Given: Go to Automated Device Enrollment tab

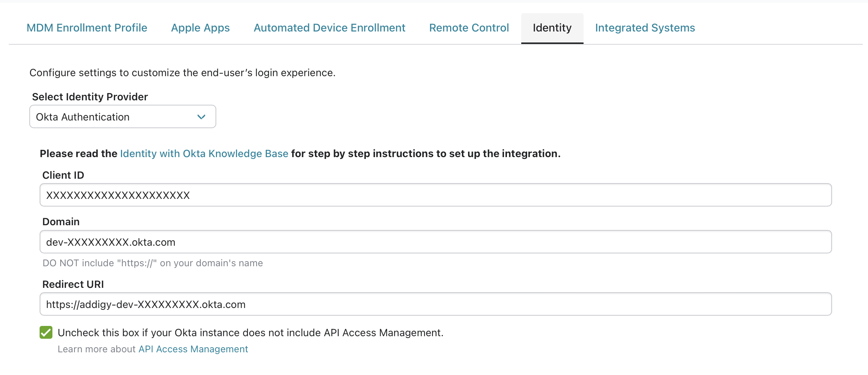Looking at the screenshot, I should [x=329, y=28].
